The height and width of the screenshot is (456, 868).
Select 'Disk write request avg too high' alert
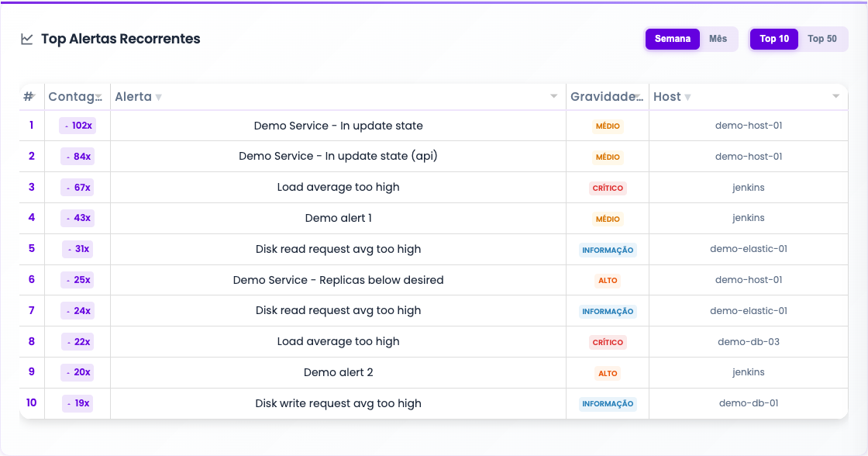[338, 403]
